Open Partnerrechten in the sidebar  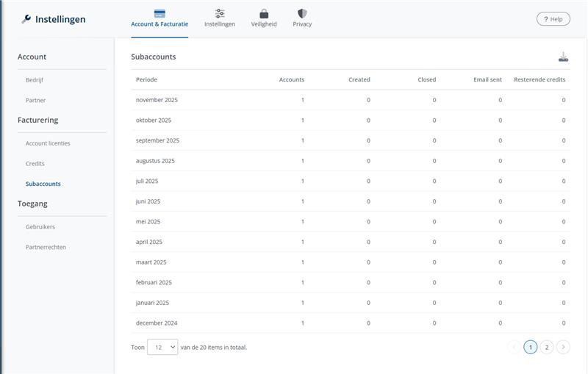pos(46,247)
